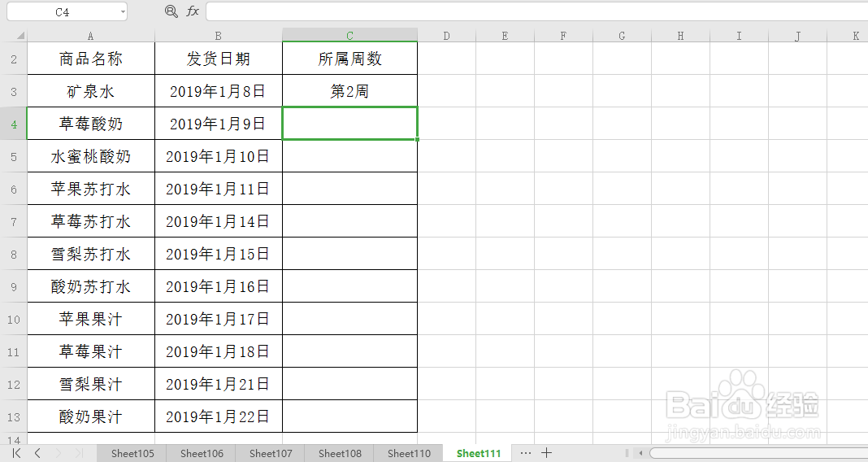Select the cell containing 草莓酸奶
868x462 pixels.
91,124
